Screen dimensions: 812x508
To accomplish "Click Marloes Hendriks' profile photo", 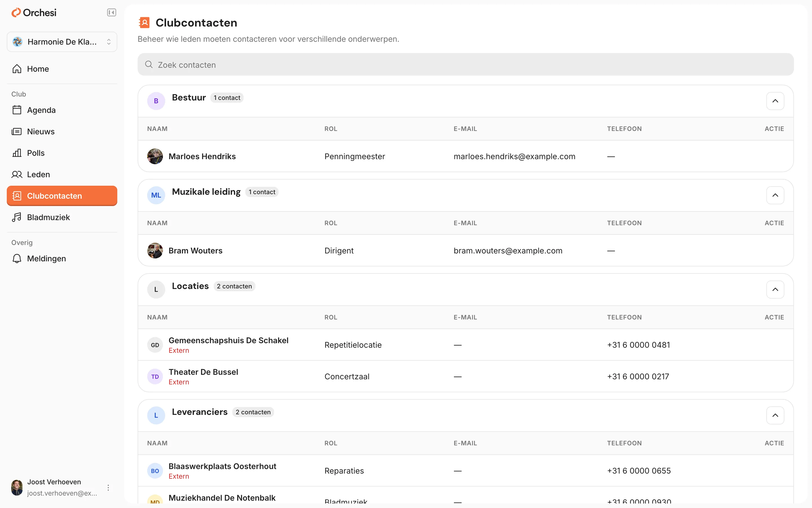I will coord(155,156).
